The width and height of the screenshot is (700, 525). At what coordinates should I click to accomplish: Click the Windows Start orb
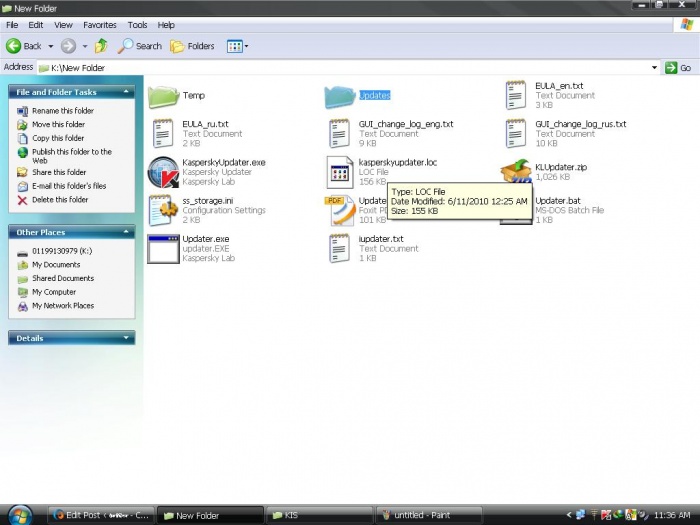[20, 515]
